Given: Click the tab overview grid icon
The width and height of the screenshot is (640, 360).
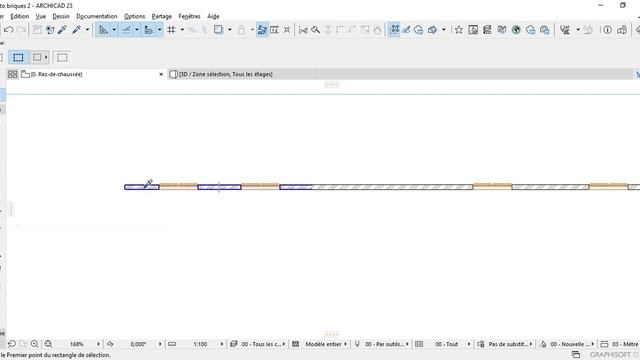Looking at the screenshot, I should (13, 74).
